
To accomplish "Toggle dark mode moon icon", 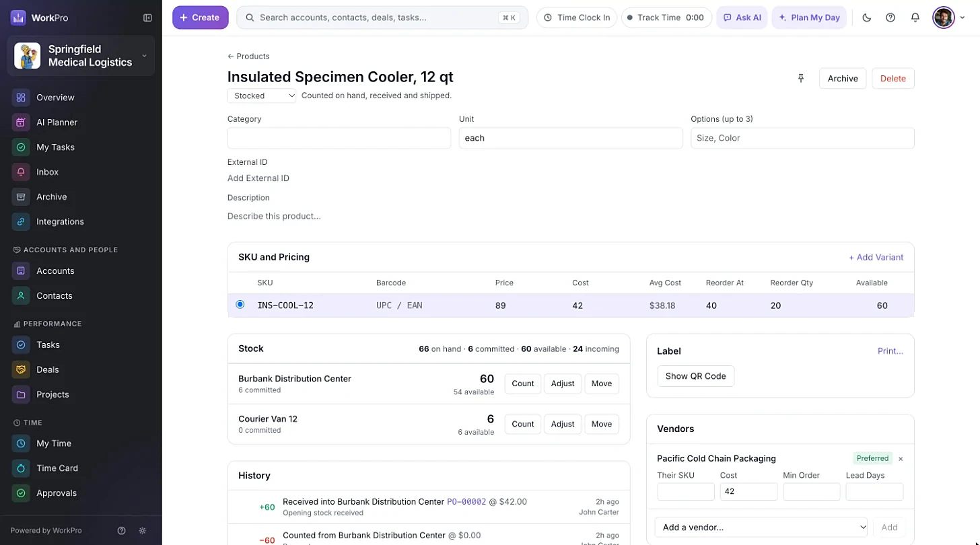I will 867,17.
